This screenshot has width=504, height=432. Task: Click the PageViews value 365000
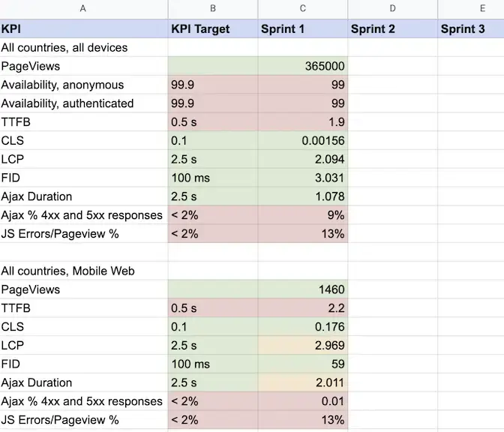[303, 66]
